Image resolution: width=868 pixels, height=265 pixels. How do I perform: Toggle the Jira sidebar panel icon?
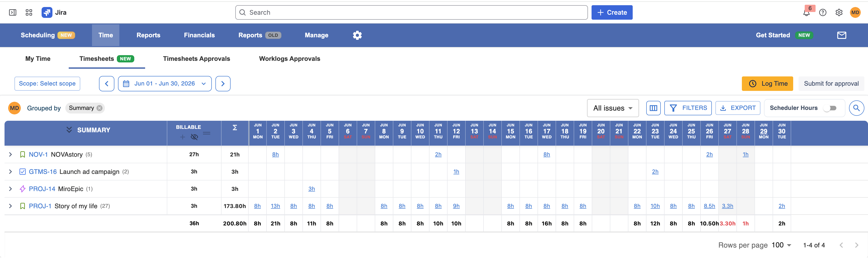tap(12, 12)
